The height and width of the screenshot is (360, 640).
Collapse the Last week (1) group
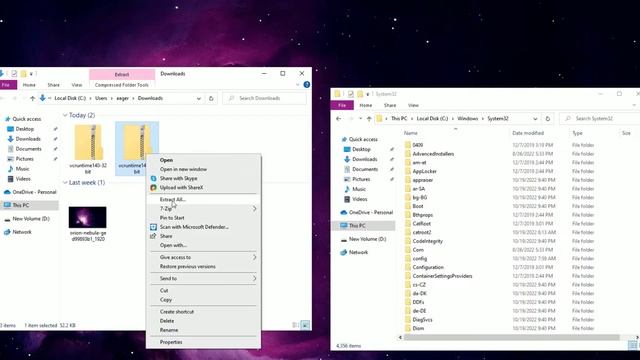(x=65, y=182)
